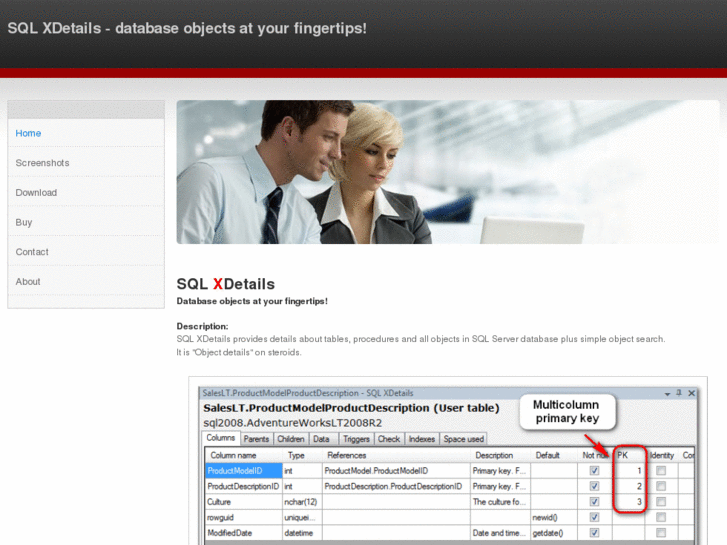This screenshot has height=545, width=727.
Task: Select the rowguid column name cell
Action: click(x=244, y=517)
